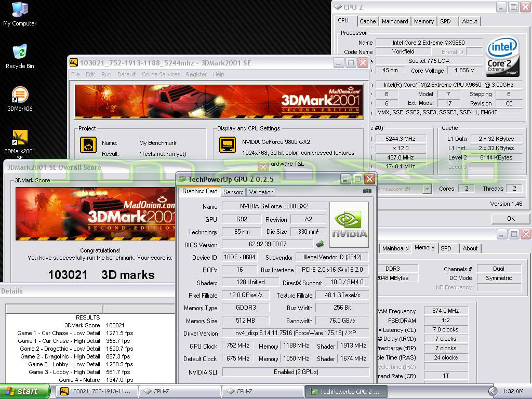Minimize the GPU-Z window
The height and width of the screenshot is (399, 532).
click(x=345, y=179)
